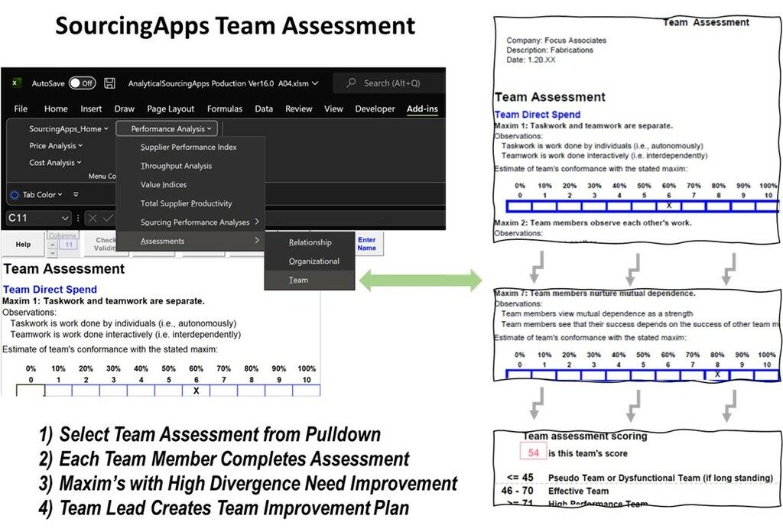
Task: Open the Cost Analysis dropdown
Action: (55, 163)
